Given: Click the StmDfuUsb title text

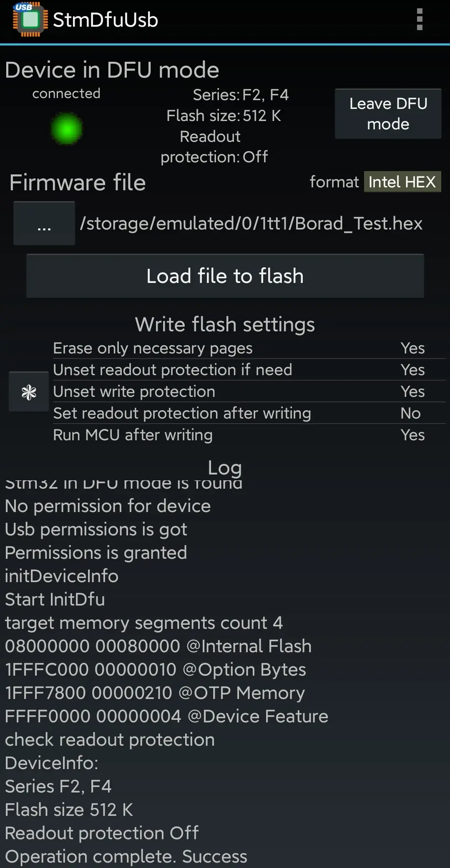Looking at the screenshot, I should coord(106,20).
